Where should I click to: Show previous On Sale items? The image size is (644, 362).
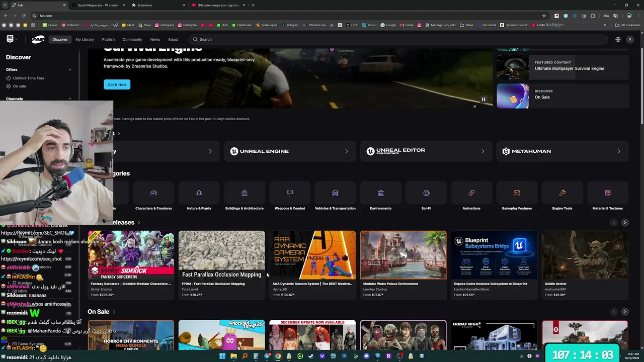[x=613, y=312]
